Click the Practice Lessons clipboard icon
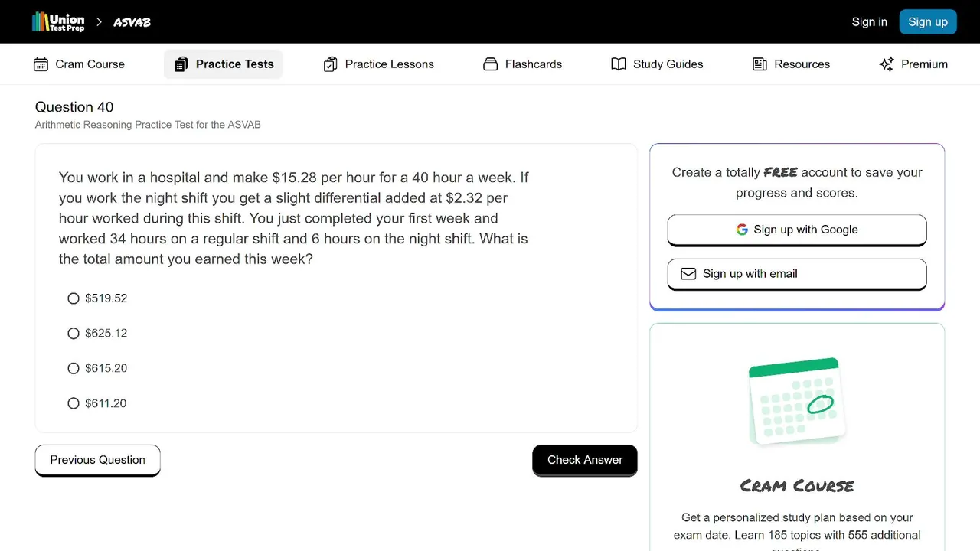The width and height of the screenshot is (980, 551). [330, 64]
